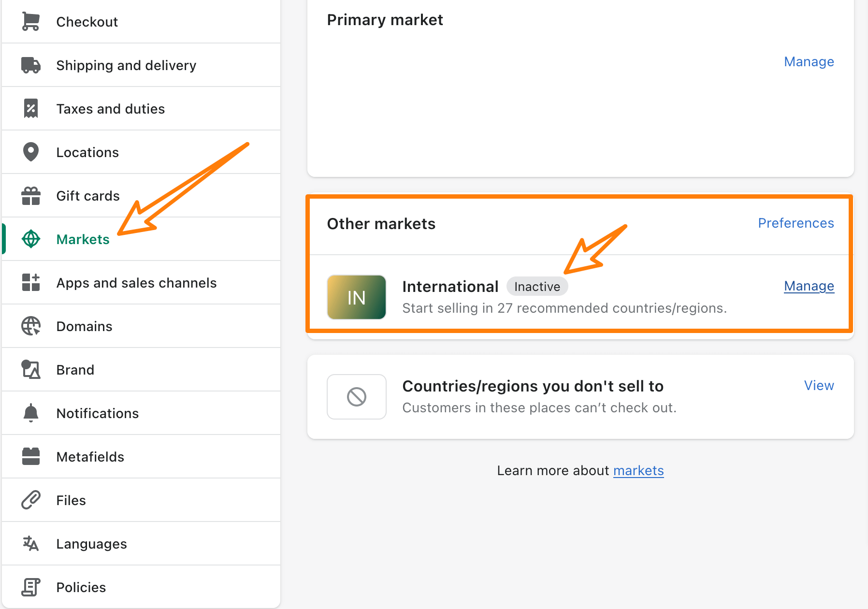Click the Locations pin icon
Viewport: 868px width, 609px height.
(30, 152)
